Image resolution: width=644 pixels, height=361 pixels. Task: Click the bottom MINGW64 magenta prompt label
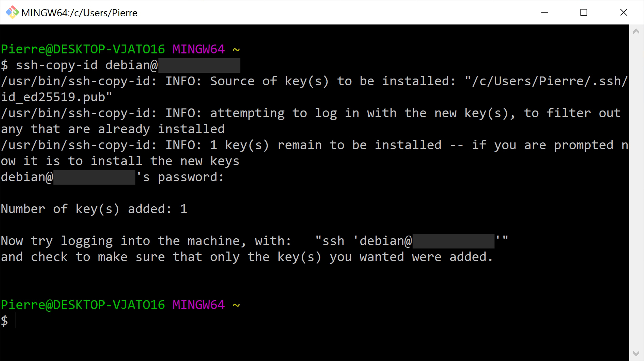[198, 305]
